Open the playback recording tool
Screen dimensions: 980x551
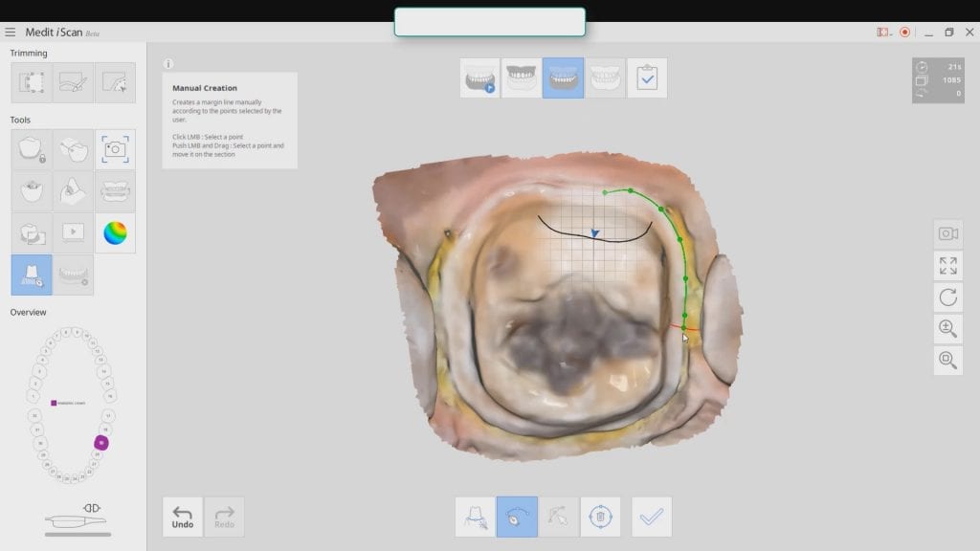(74, 232)
